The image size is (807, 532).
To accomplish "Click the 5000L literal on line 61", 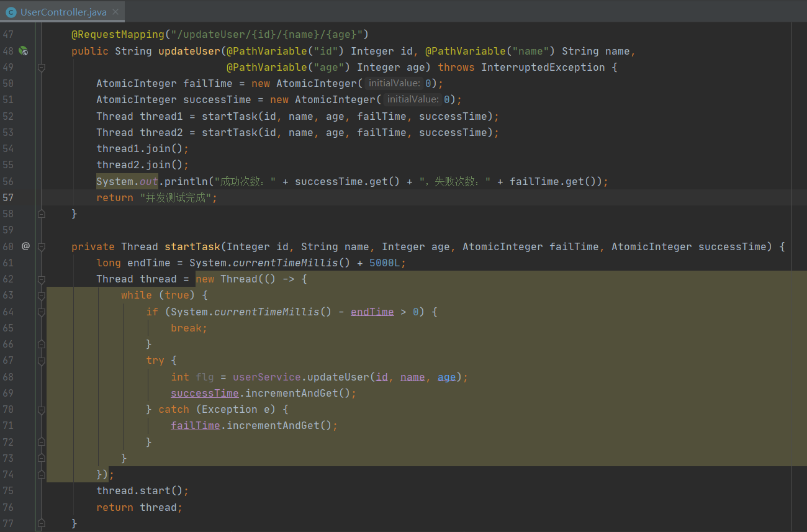I will point(385,263).
